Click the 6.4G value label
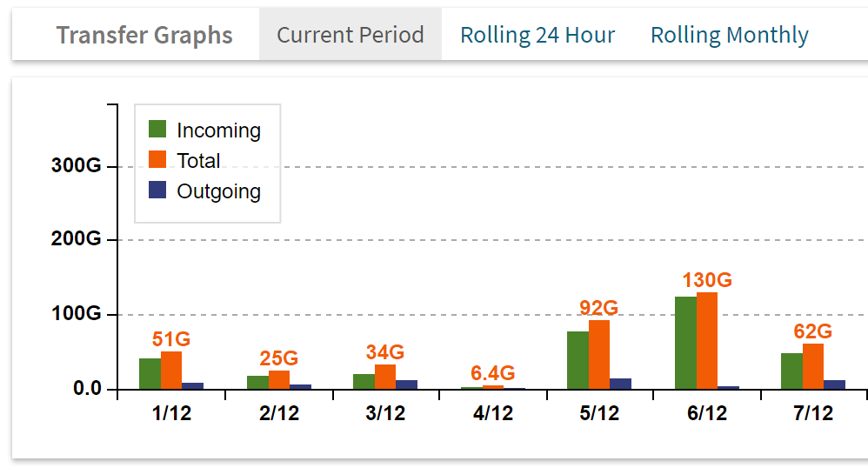 point(493,374)
